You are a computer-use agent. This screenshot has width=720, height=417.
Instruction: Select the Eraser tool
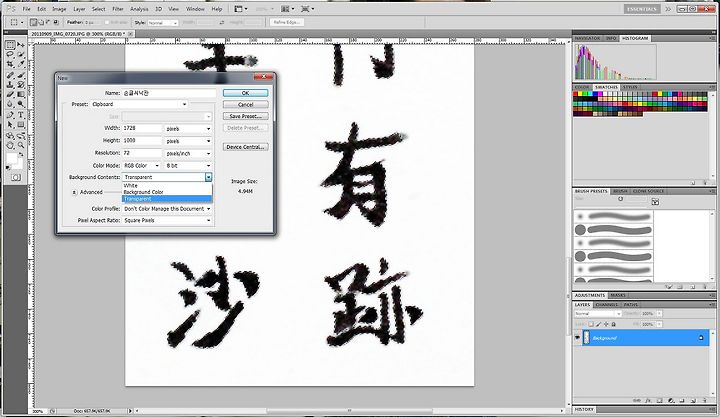tap(10, 94)
